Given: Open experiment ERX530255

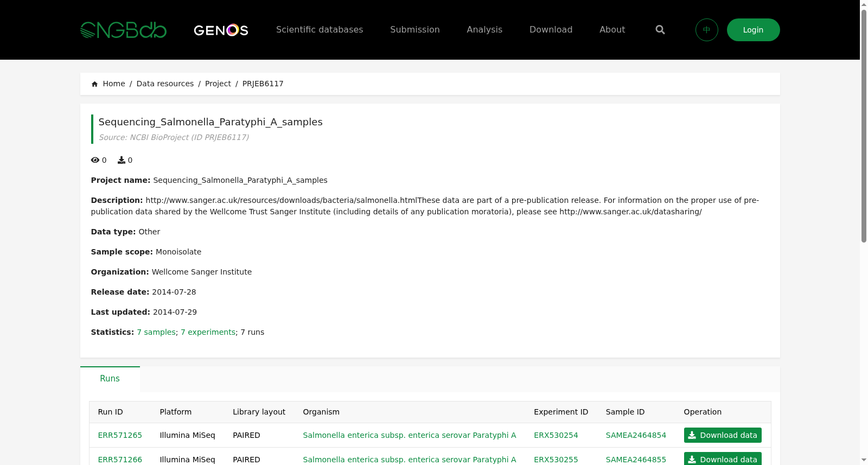Looking at the screenshot, I should (556, 460).
